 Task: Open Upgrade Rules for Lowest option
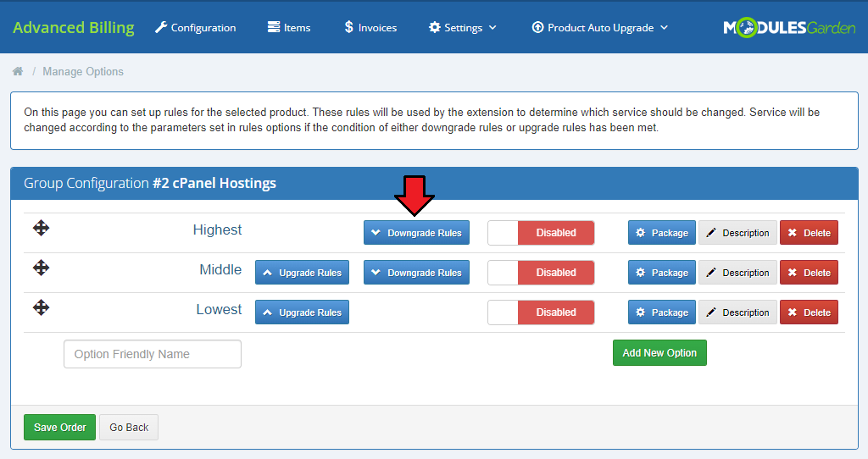(303, 312)
